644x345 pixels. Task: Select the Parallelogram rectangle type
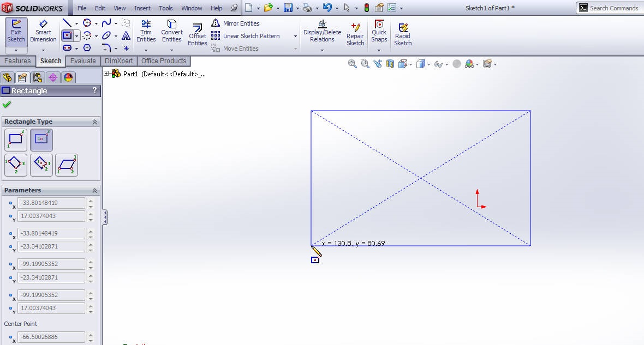pyautogui.click(x=68, y=165)
